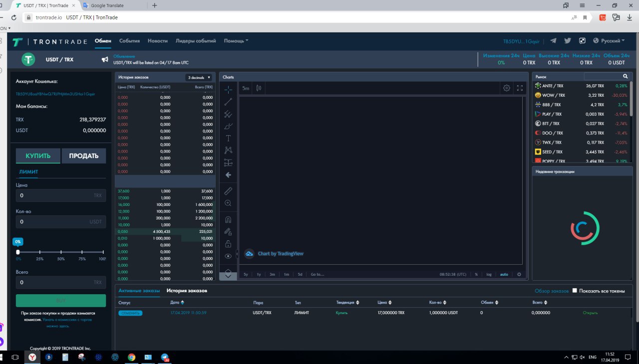The width and height of the screenshot is (639, 364).
Task: Open the 'Лидеры событий' nav tab
Action: (196, 41)
